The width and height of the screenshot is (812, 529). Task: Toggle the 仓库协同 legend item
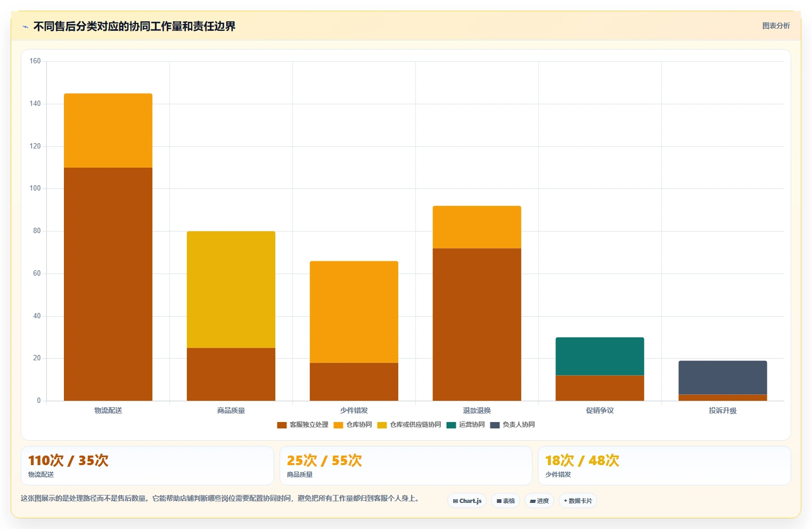(352, 425)
